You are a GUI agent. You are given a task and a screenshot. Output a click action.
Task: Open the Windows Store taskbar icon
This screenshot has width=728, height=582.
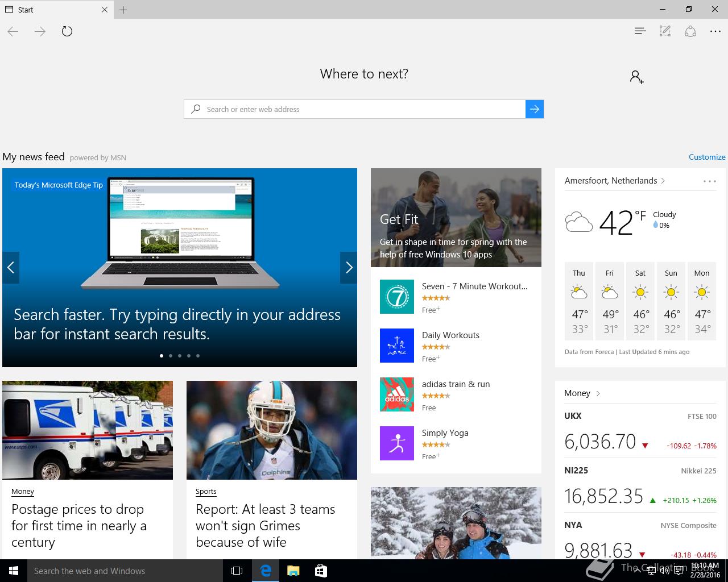pos(321,571)
